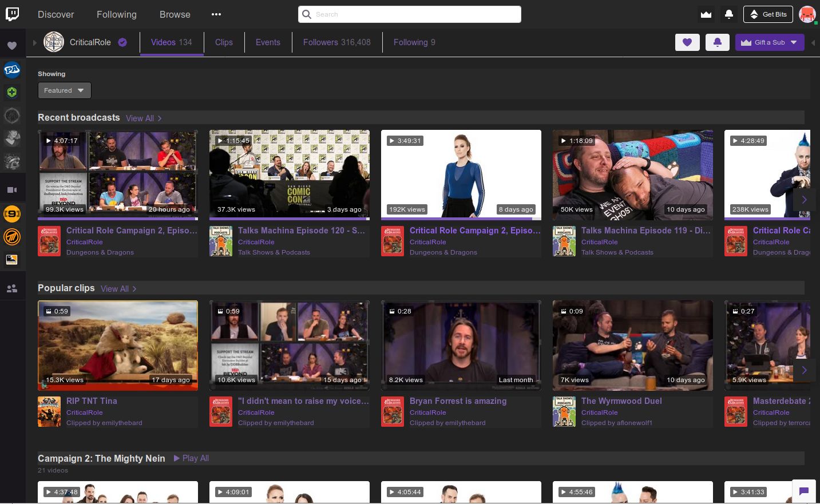Expand the left sidebar arrow
This screenshot has height=504, width=820.
point(34,42)
